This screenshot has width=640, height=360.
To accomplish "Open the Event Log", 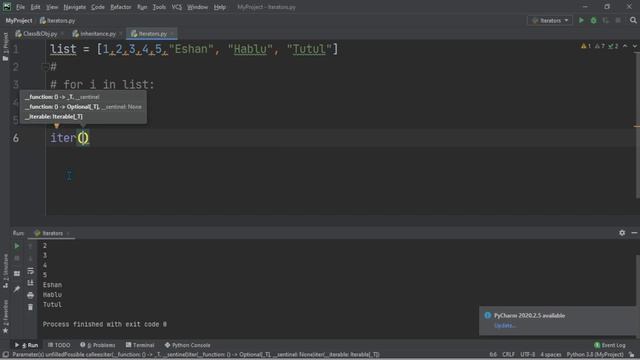I will tap(610, 345).
